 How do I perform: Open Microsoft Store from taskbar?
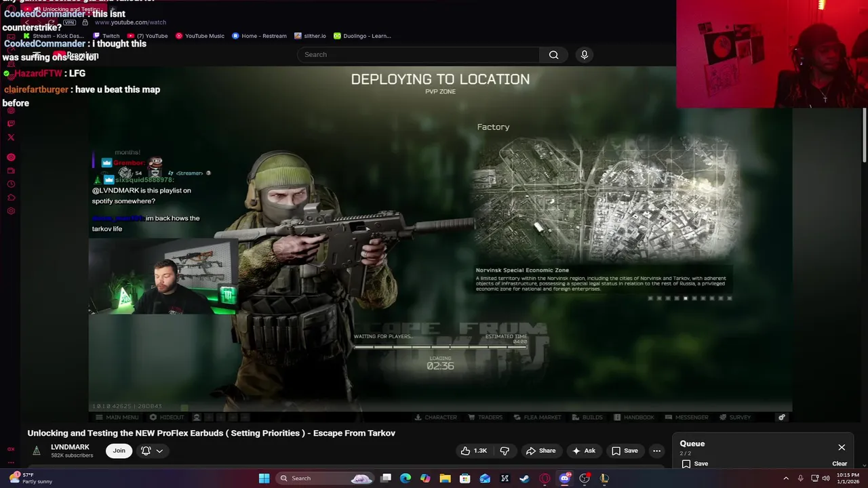tap(465, 478)
